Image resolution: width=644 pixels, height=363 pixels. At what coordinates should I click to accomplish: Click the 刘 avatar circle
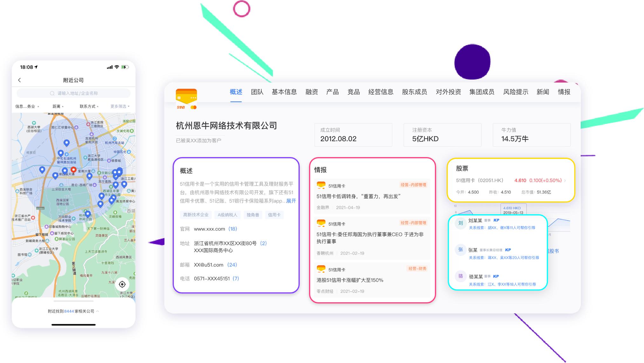[461, 223]
